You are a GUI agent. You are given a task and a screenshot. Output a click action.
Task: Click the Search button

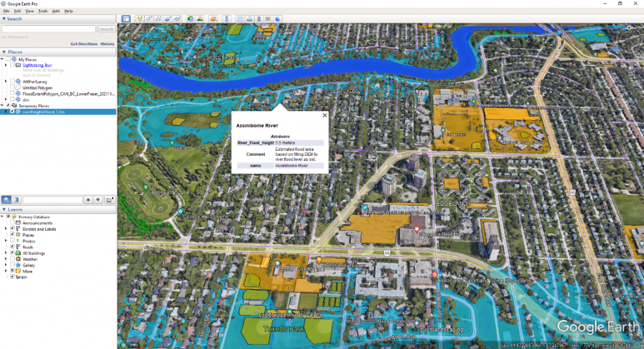click(106, 29)
